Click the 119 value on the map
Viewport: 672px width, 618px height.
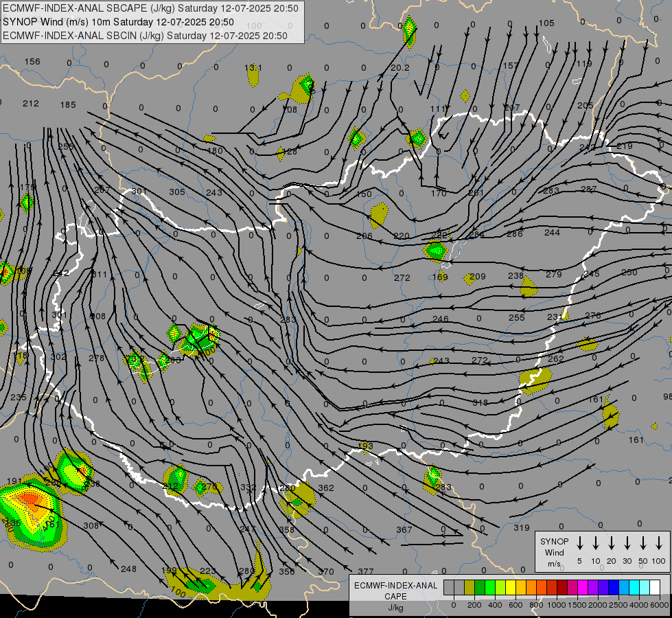(583, 63)
